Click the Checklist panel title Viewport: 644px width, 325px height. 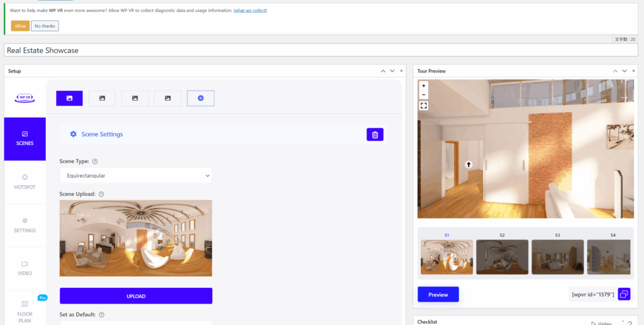click(427, 322)
